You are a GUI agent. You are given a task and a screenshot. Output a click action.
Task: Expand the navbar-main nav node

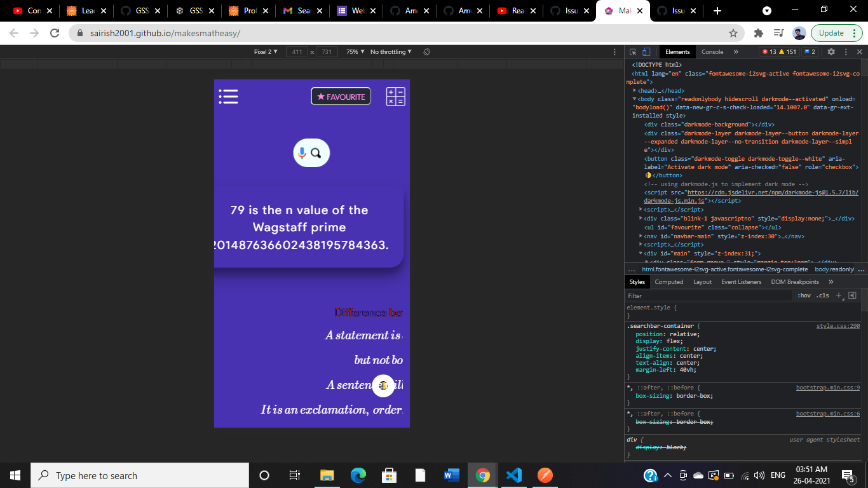pyautogui.click(x=641, y=236)
